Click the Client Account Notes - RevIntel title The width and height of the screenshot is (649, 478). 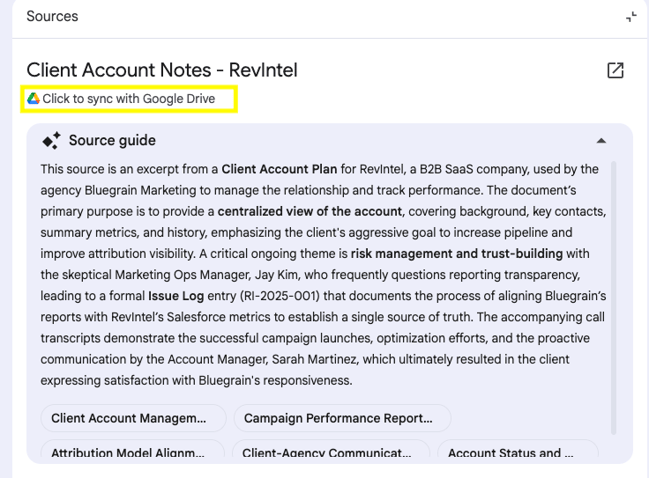pos(161,70)
